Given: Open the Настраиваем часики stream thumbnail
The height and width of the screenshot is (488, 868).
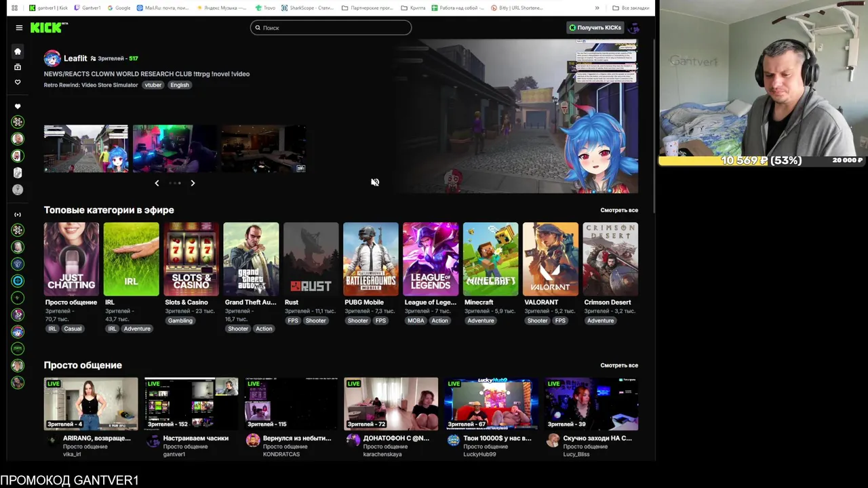Looking at the screenshot, I should [191, 403].
